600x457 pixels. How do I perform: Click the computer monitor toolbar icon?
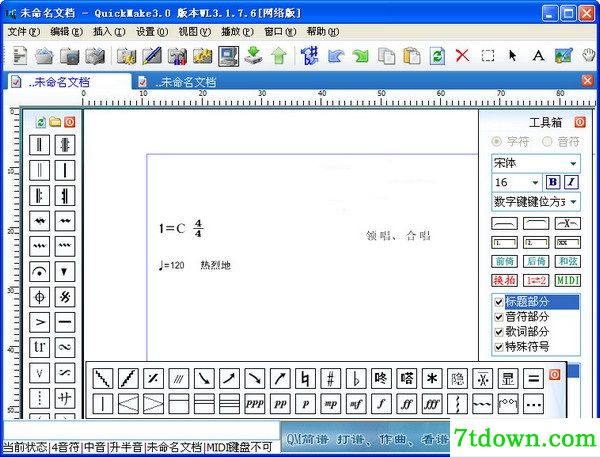point(228,56)
